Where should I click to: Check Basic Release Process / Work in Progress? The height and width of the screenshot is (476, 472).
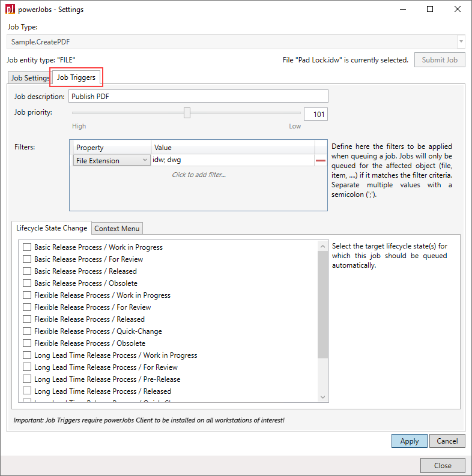tap(27, 247)
